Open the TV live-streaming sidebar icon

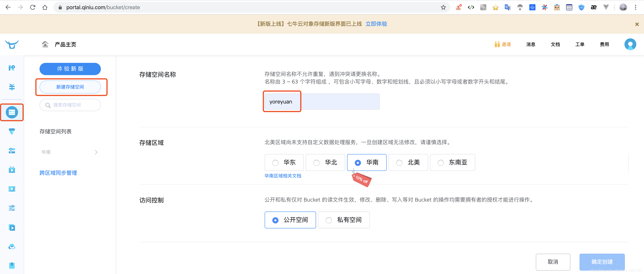[x=12, y=170]
